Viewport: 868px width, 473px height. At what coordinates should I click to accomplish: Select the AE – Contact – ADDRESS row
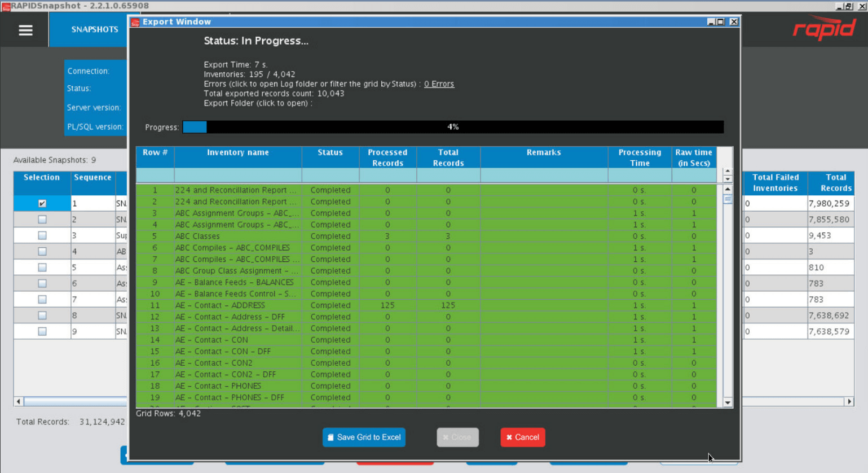[x=426, y=305]
